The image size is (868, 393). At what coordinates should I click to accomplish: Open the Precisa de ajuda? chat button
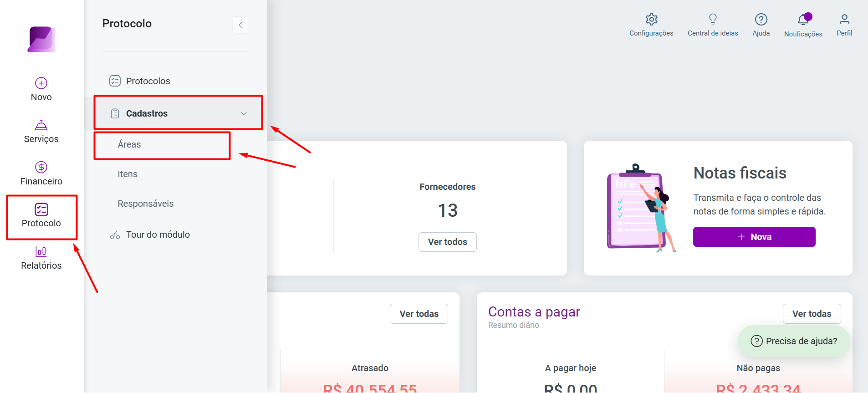click(794, 341)
